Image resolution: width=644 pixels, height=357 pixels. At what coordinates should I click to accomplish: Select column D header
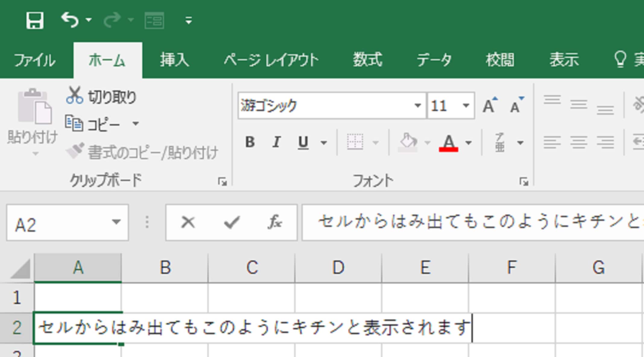pos(338,268)
